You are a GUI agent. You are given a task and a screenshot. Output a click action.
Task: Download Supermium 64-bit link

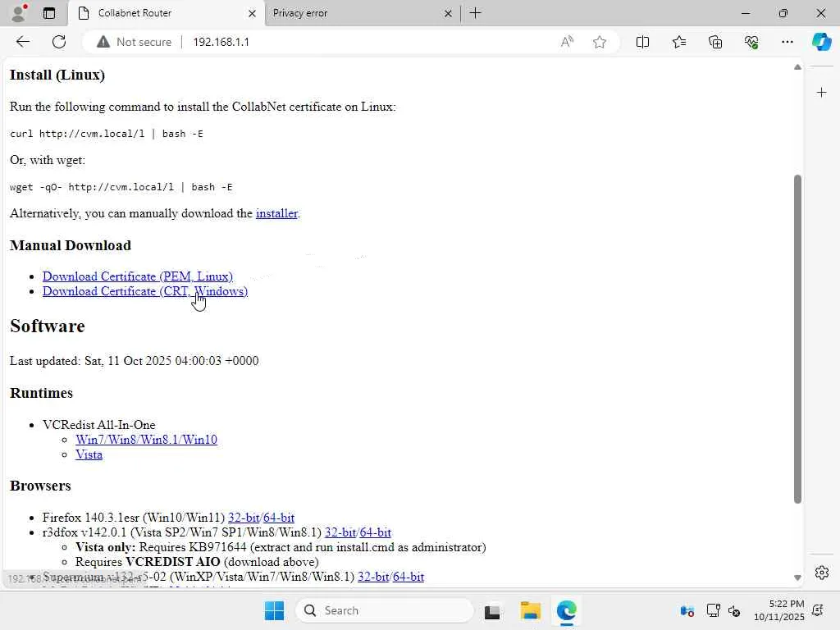[x=409, y=577]
